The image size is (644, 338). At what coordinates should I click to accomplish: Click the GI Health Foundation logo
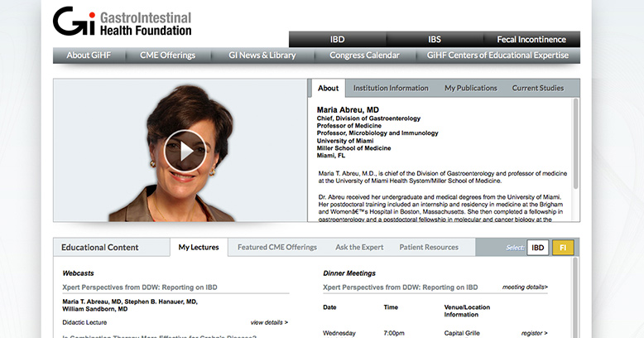coord(123,22)
